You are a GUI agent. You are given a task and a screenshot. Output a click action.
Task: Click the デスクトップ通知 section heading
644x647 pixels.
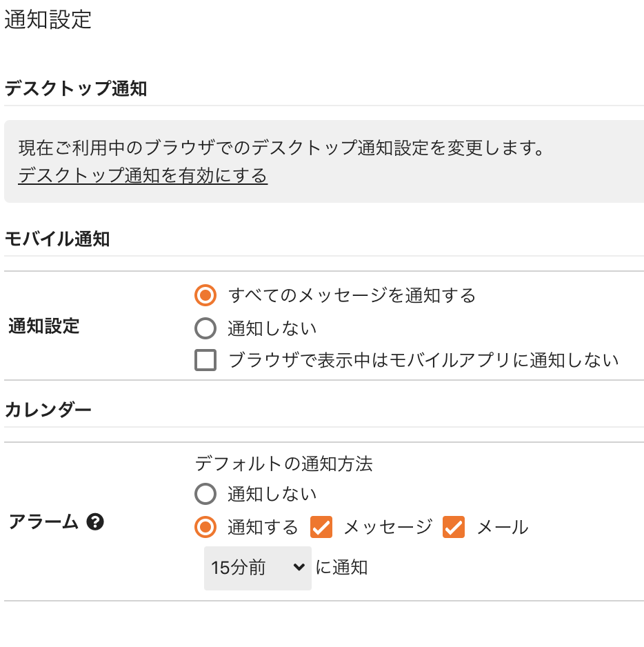click(x=75, y=88)
